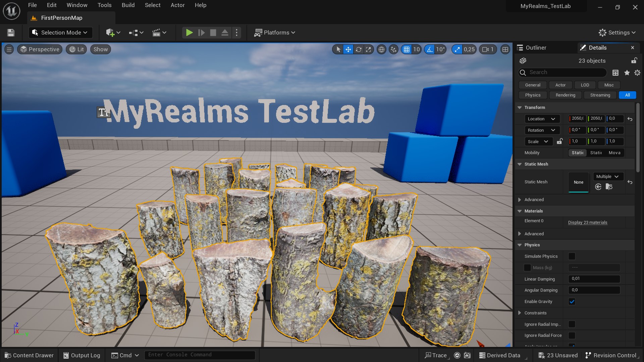Image resolution: width=644 pixels, height=362 pixels.
Task: Filter Details by Physics category
Action: click(533, 95)
